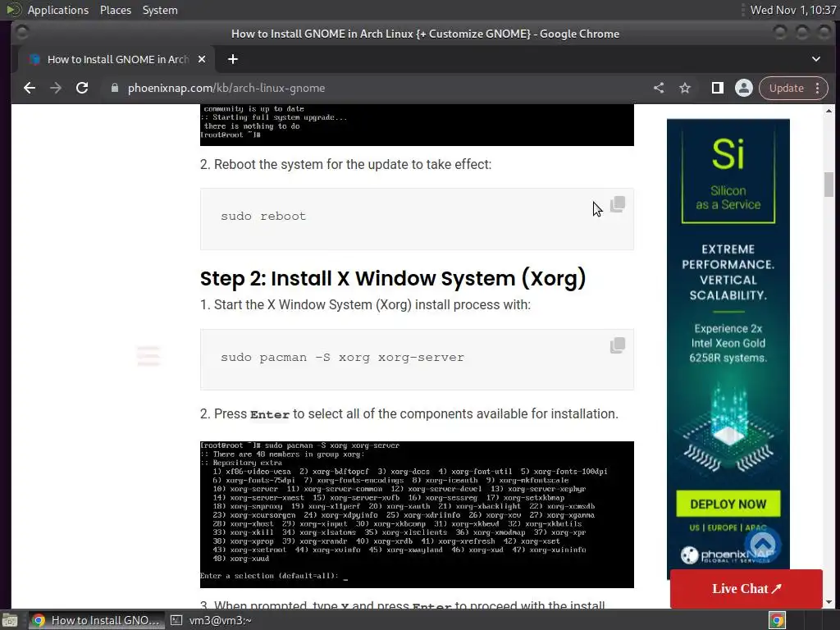Click the Step 2 Install Xorg heading

click(x=393, y=279)
